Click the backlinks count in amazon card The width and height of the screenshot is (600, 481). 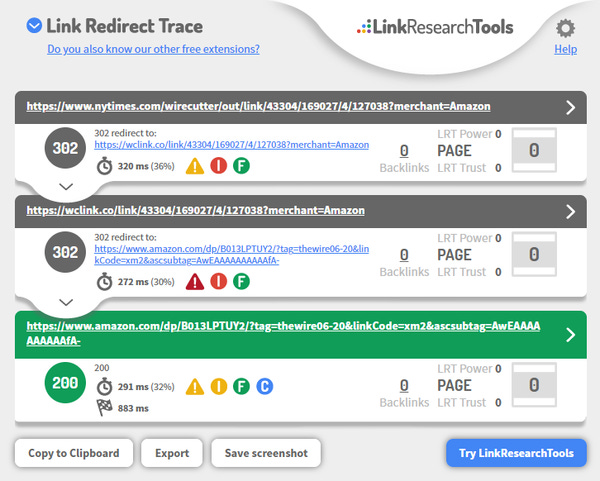coord(404,385)
